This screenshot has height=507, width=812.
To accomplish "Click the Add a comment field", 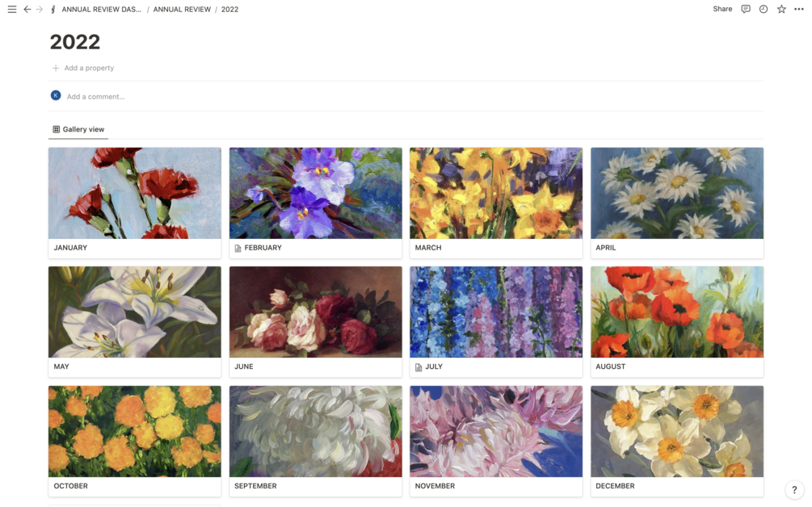I will [96, 96].
